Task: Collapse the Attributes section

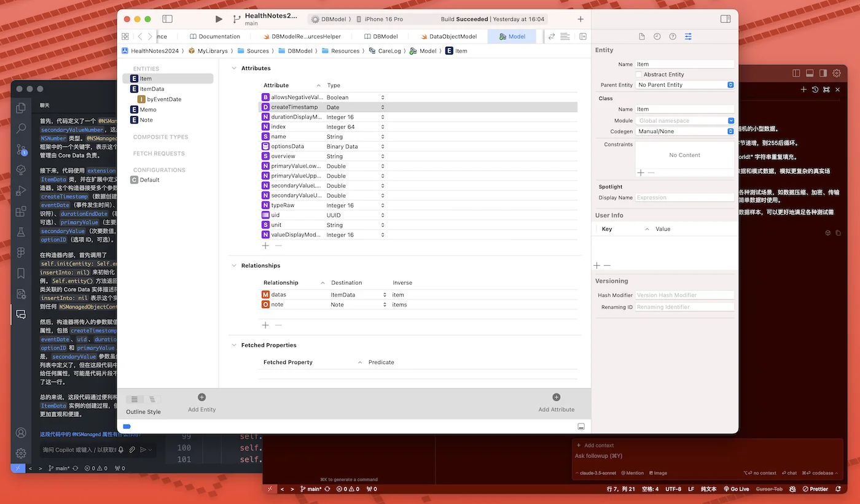Action: [x=234, y=68]
